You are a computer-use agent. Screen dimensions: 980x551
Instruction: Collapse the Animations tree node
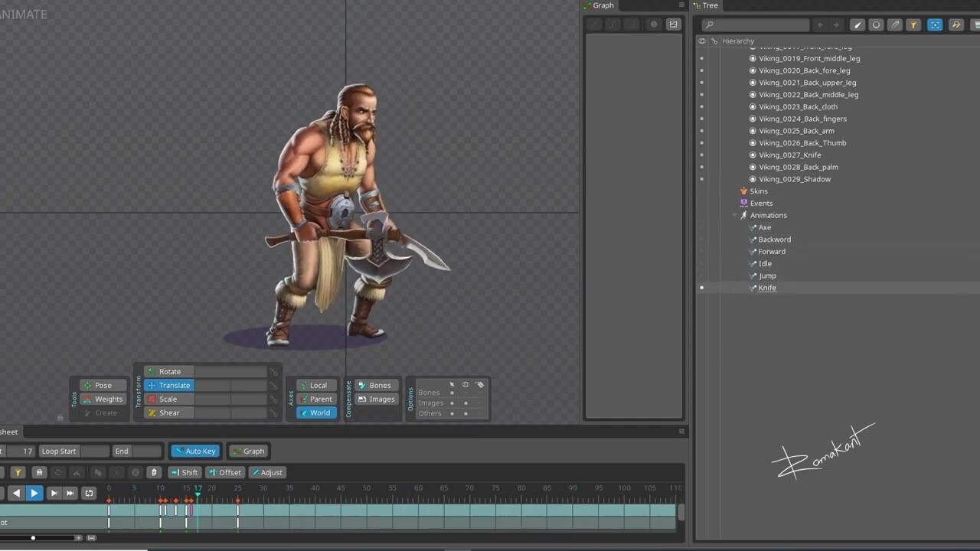(734, 215)
